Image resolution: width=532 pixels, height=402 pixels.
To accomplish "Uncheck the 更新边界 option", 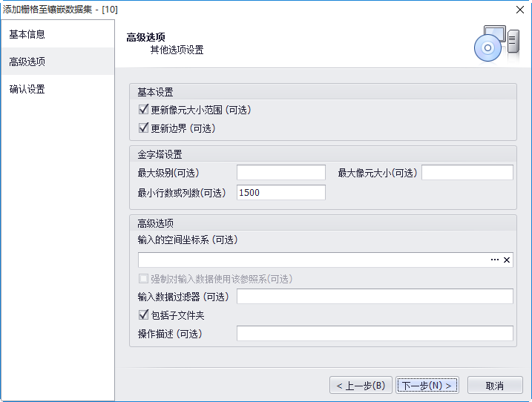I will [x=144, y=128].
